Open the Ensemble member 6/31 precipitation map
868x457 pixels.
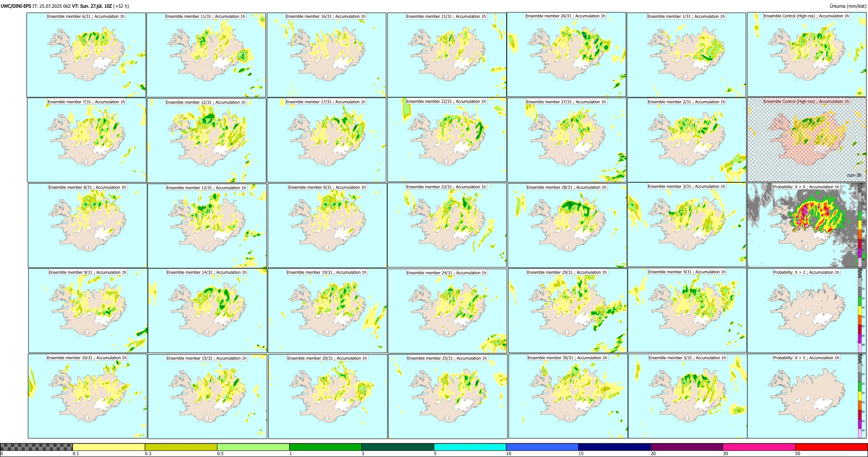(86, 55)
